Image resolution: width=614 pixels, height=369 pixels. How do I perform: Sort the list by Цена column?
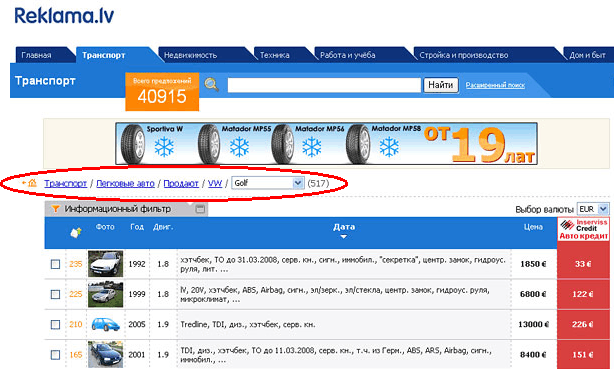point(533,227)
